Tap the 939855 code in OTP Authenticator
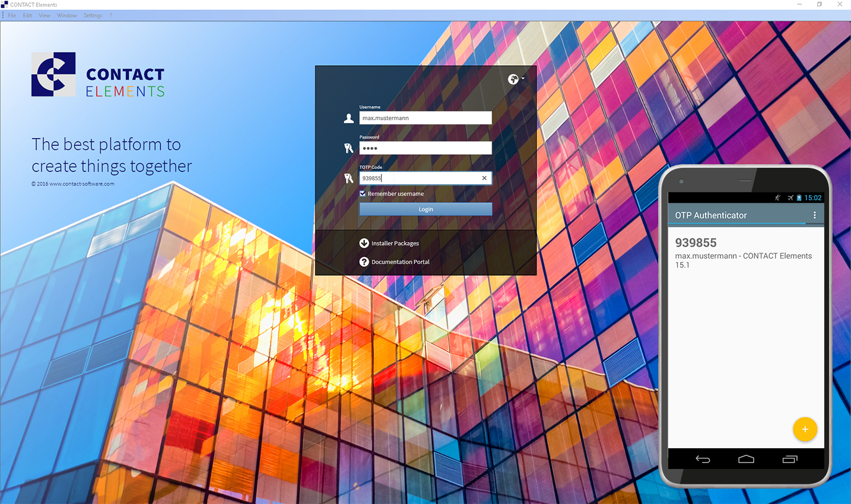The image size is (851, 504). (696, 243)
